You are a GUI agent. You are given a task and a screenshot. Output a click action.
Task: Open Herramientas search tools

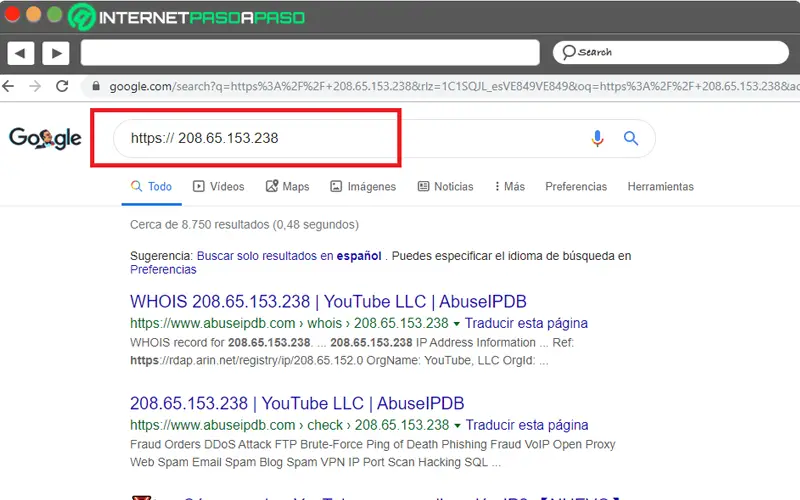661,187
